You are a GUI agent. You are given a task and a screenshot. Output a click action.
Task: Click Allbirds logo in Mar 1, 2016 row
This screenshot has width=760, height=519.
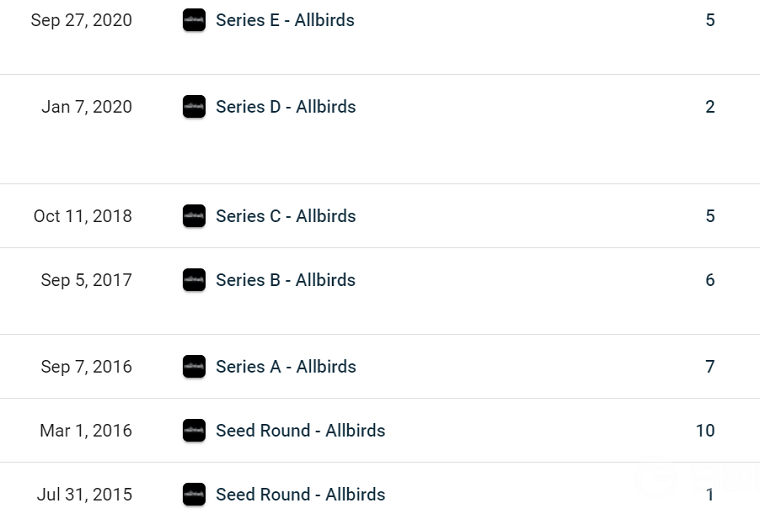tap(194, 430)
